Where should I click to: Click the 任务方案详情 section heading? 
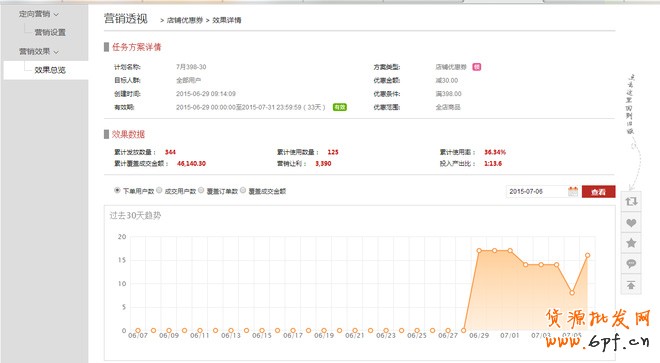click(136, 47)
